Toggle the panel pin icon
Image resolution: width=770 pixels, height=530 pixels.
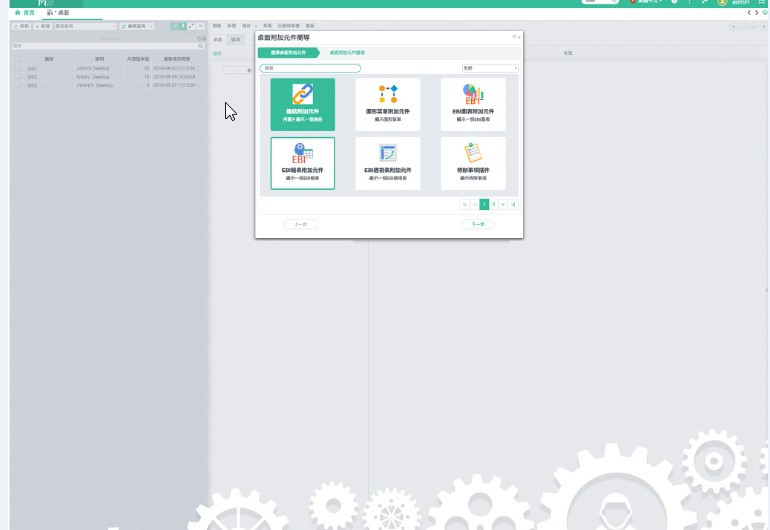(183, 26)
